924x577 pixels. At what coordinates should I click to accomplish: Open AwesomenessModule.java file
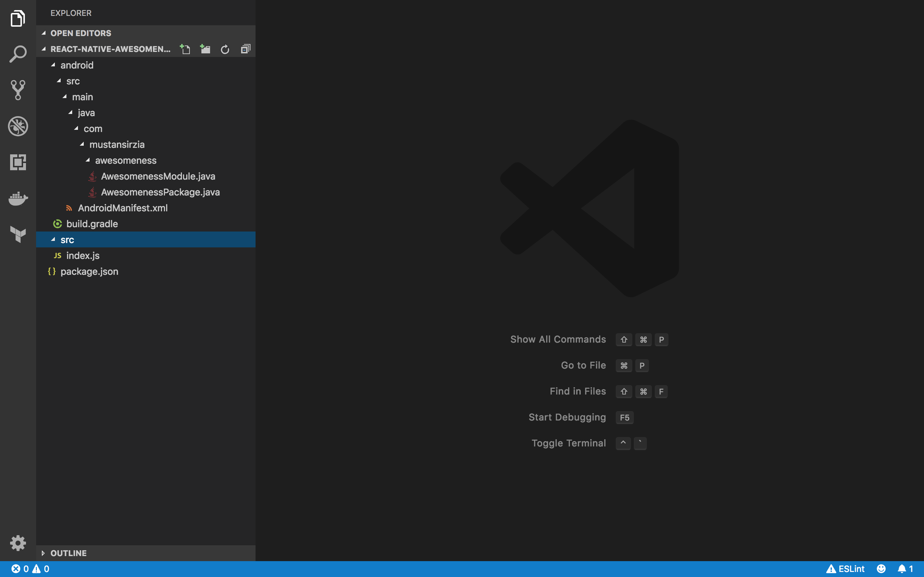click(158, 176)
